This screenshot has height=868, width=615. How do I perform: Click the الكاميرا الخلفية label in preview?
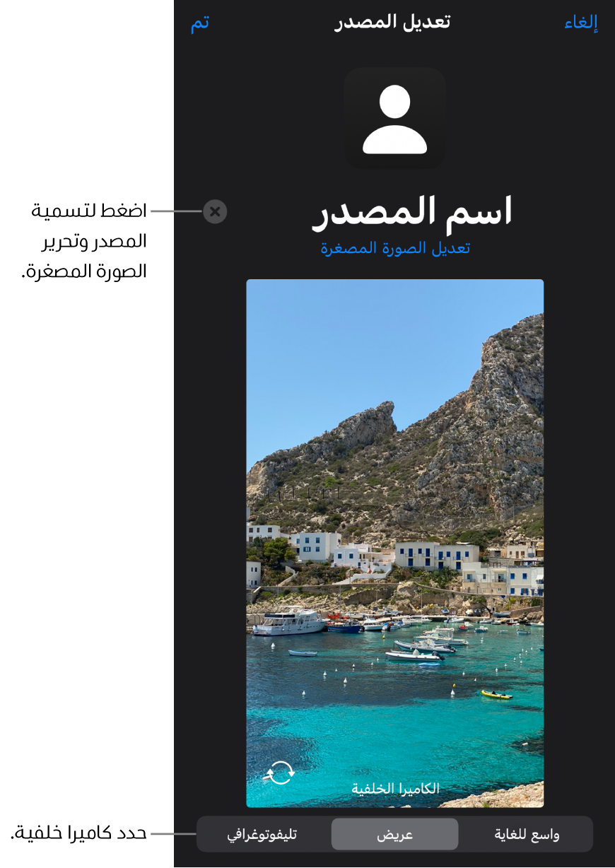396,788
